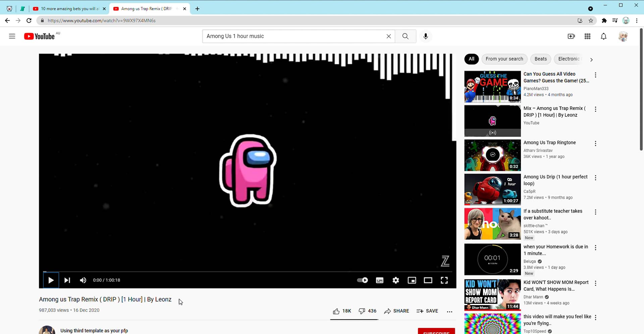Activate miniplayer mode
The image size is (644, 334).
click(412, 280)
